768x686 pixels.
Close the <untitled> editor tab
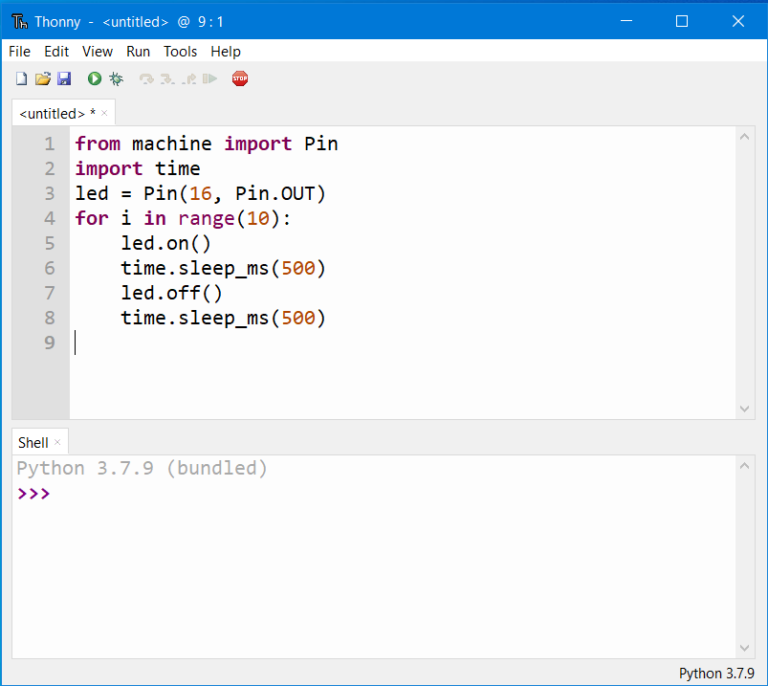[x=104, y=113]
